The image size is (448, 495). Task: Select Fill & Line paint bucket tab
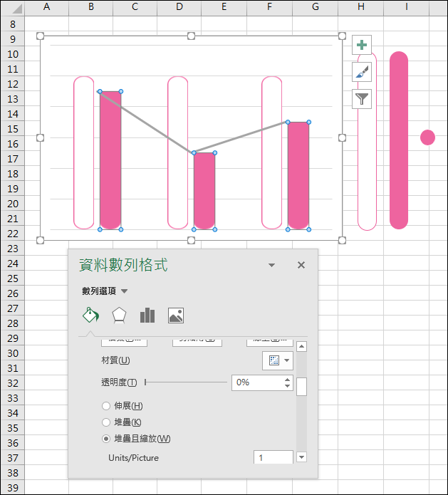click(x=90, y=315)
